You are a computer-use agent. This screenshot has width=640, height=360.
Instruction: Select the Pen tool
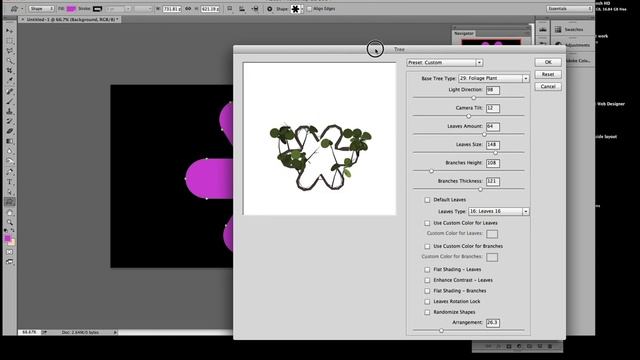point(9,171)
